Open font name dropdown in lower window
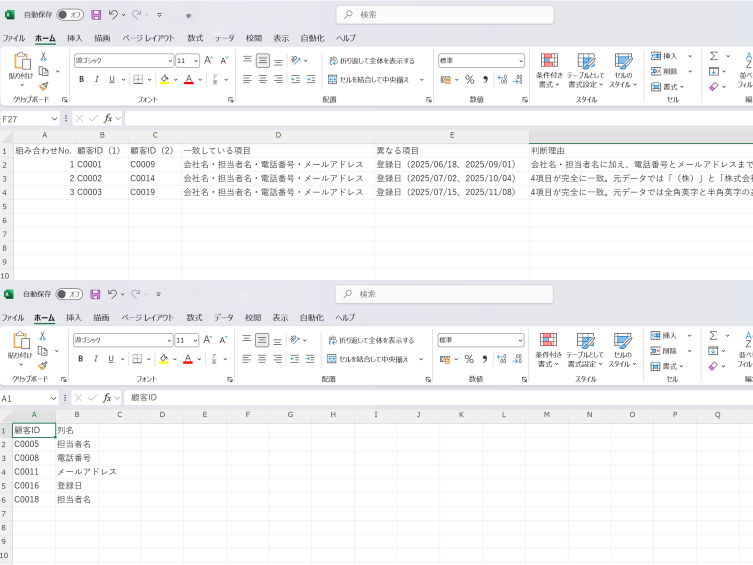The image size is (753, 565). pos(169,340)
